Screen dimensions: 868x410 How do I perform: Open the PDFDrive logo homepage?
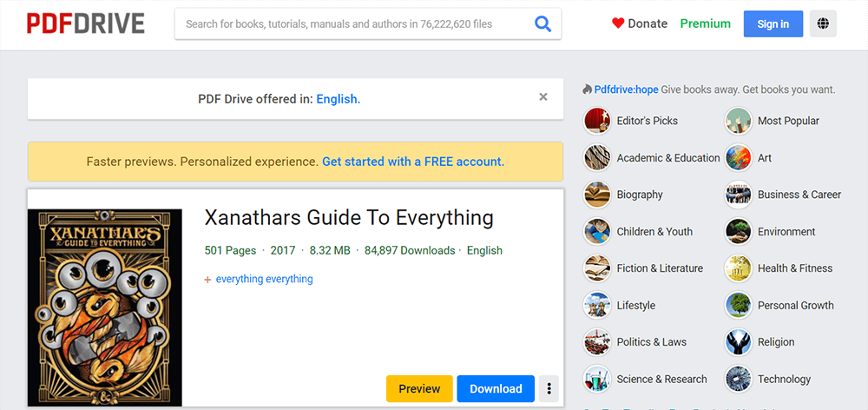coord(85,23)
